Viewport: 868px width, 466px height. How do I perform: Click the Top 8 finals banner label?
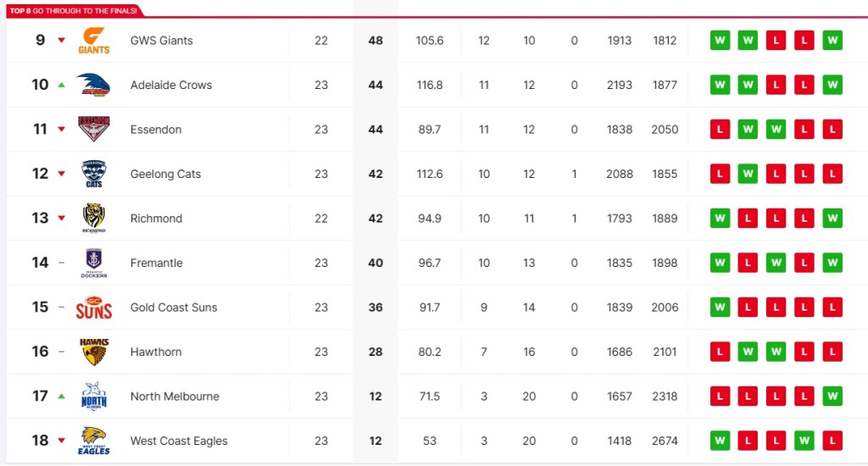[71, 11]
